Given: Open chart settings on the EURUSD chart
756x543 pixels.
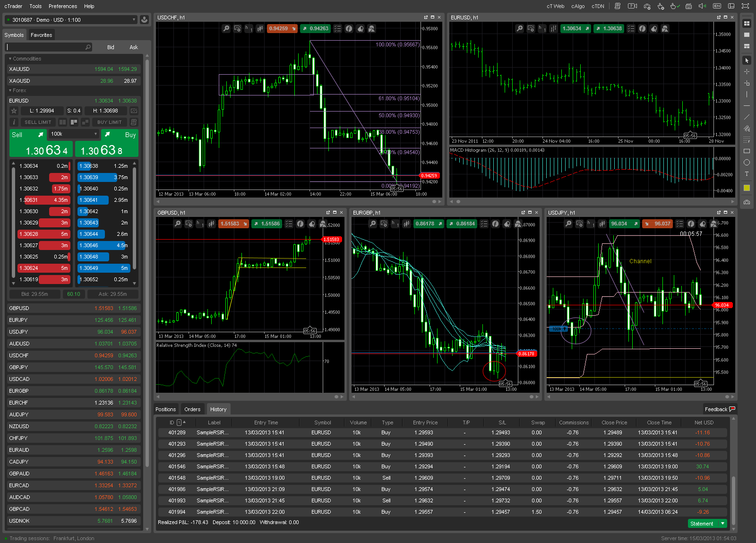Looking at the screenshot, I should tap(531, 28).
